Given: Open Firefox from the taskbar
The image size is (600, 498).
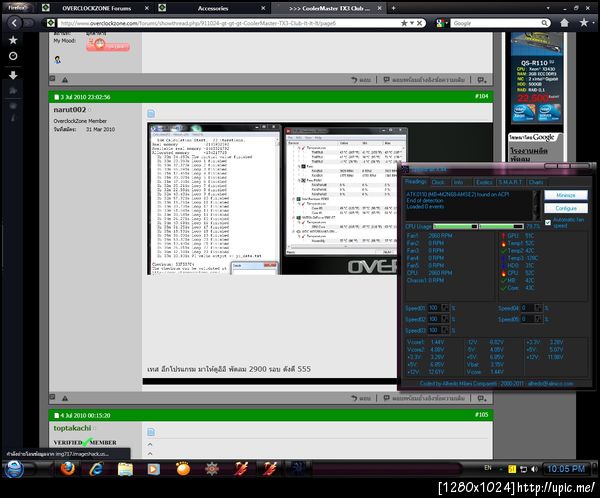Looking at the screenshot, I should (68, 469).
